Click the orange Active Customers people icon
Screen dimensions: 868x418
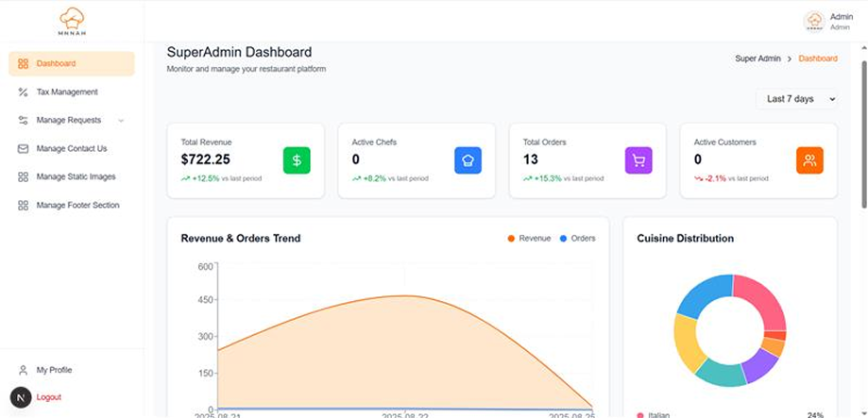[809, 160]
